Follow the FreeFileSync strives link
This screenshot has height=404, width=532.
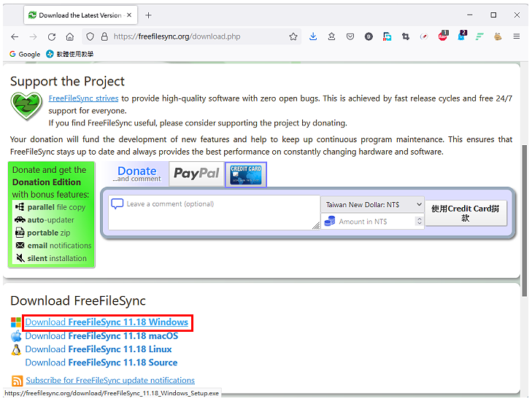(83, 98)
